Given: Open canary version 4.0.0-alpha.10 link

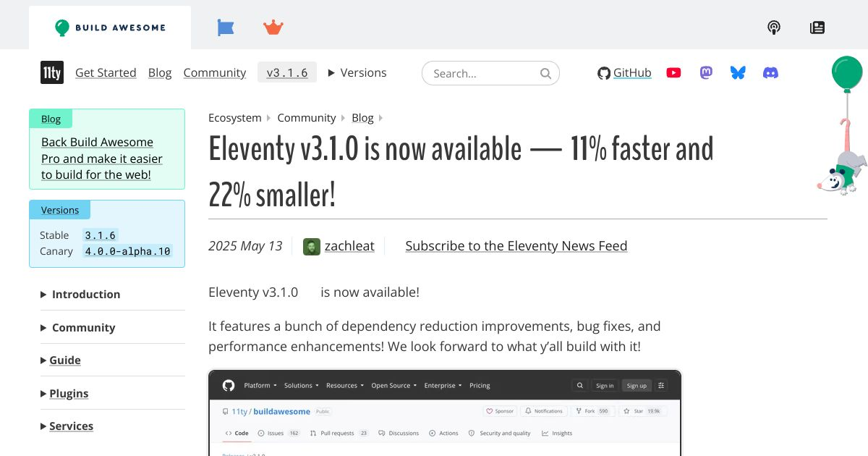Looking at the screenshot, I should (x=127, y=251).
